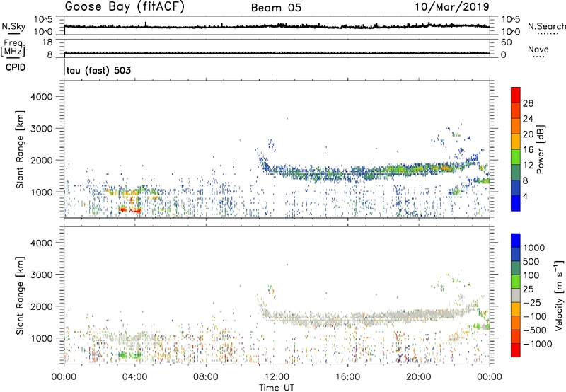Click the 4000 tick in power panel
The width and height of the screenshot is (566, 392).
[x=42, y=97]
